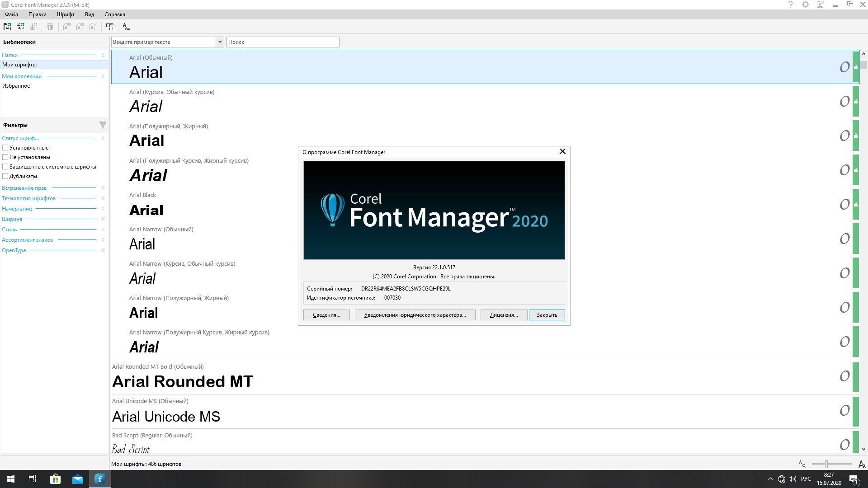Screen dimensions: 868x488
Task: Expand the Ассортимент знаков filter
Action: coord(103,240)
